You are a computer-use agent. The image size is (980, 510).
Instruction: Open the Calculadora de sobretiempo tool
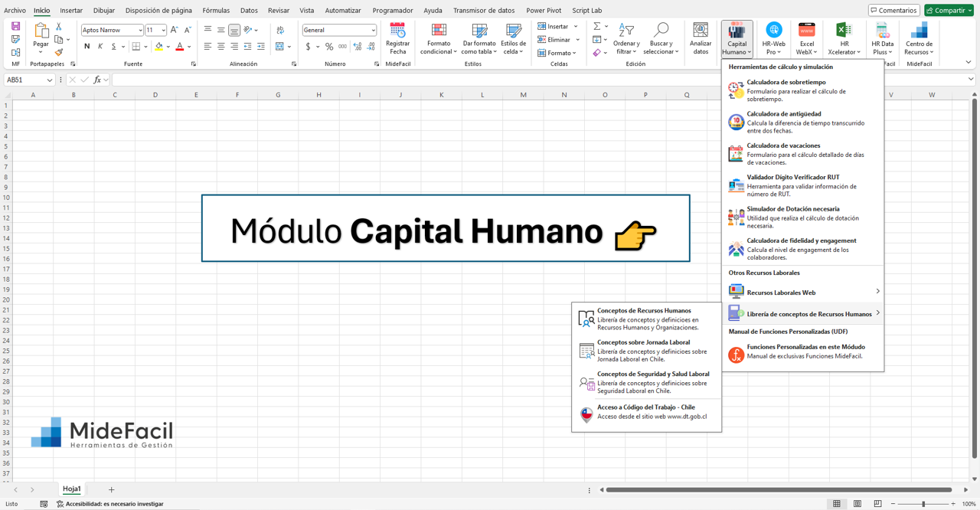(803, 90)
